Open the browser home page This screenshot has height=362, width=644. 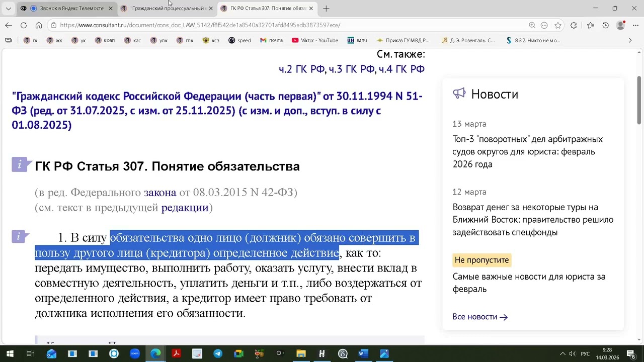39,25
